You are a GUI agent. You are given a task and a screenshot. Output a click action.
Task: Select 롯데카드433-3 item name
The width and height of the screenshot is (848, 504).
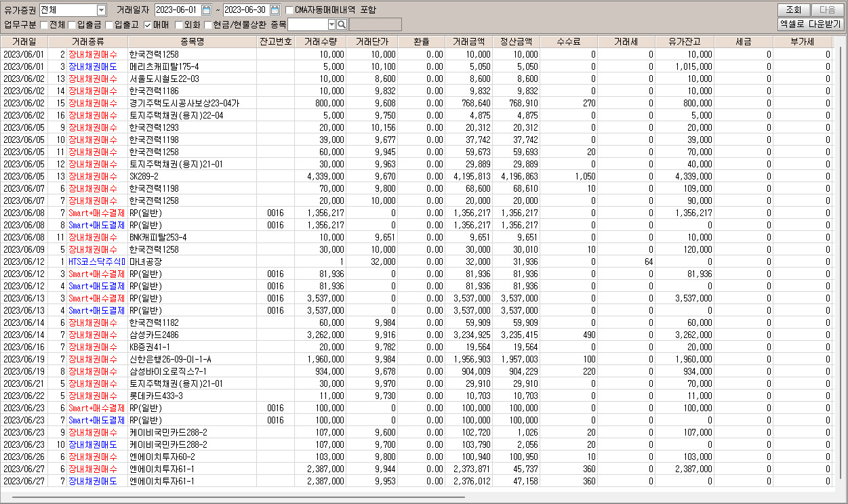(x=156, y=396)
